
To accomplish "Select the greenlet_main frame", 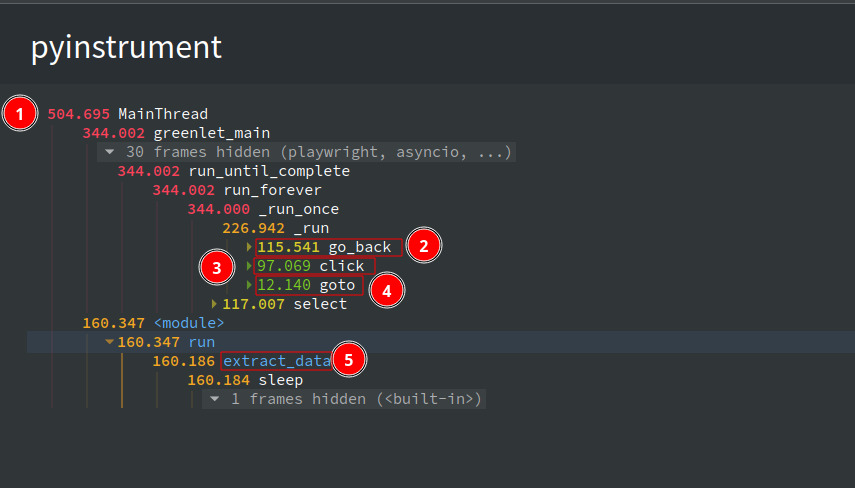I will pyautogui.click(x=176, y=133).
